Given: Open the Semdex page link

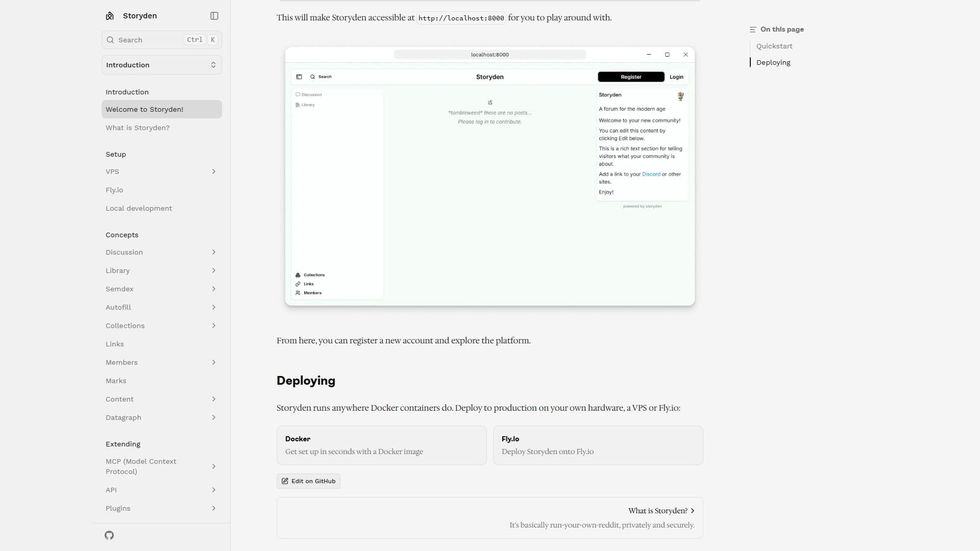Looking at the screenshot, I should coord(119,289).
